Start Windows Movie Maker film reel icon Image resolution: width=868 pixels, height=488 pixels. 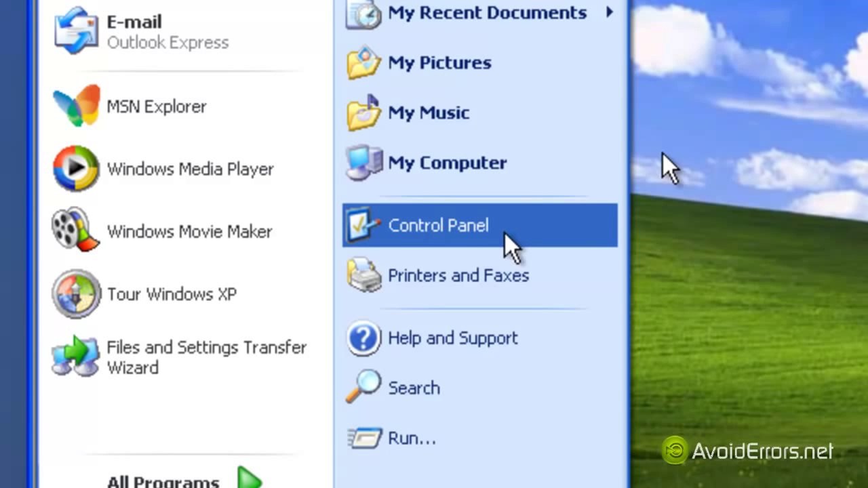pyautogui.click(x=76, y=231)
